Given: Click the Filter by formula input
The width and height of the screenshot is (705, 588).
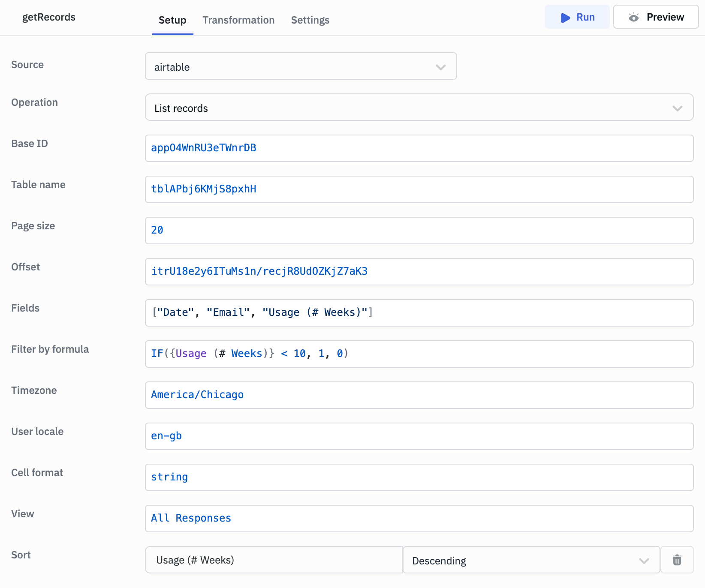Looking at the screenshot, I should [419, 354].
